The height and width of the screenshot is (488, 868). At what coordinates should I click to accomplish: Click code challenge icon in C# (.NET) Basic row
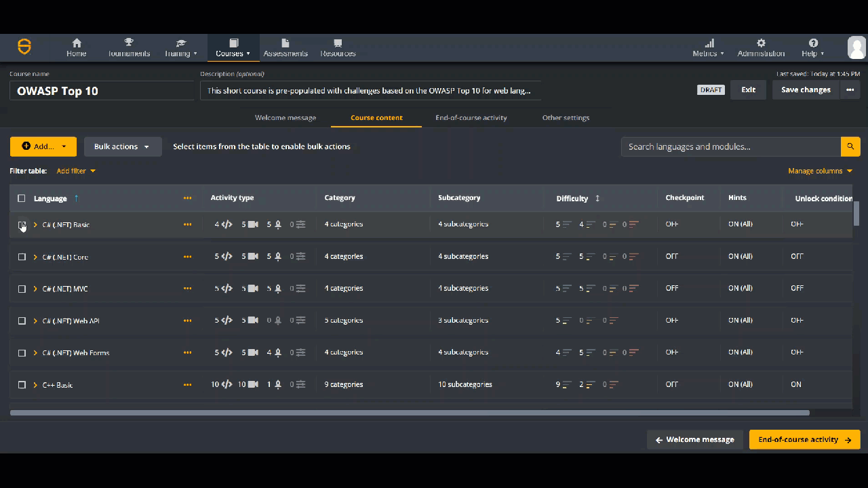point(227,224)
